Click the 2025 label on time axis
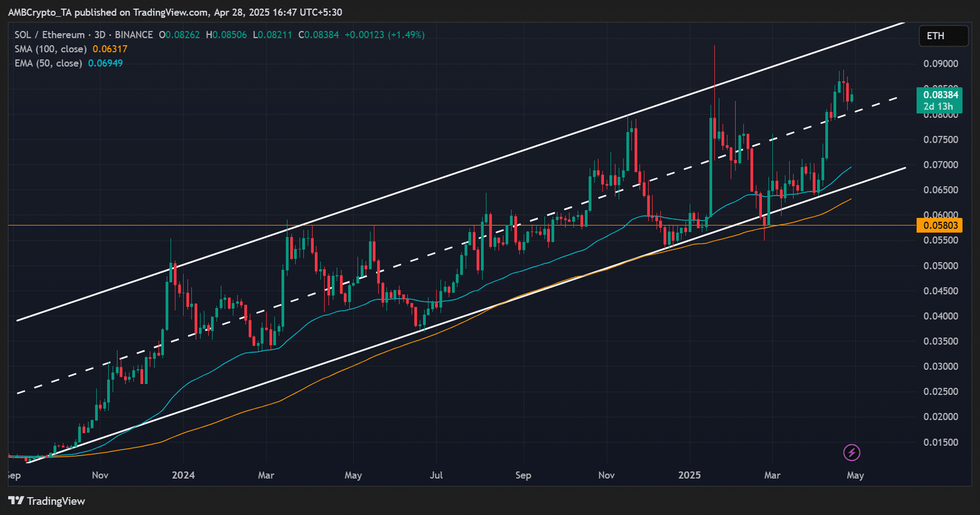Viewport: 980px width, 515px height. point(689,475)
